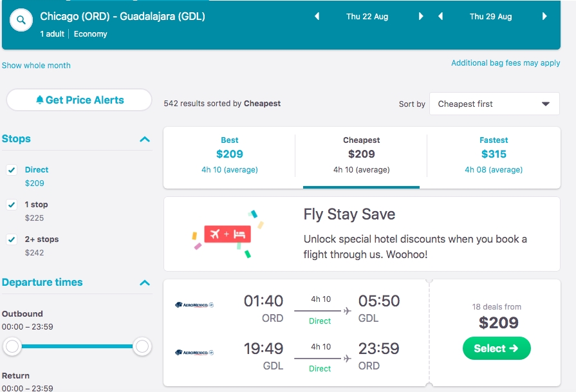Viewport: 576px width, 392px height.
Task: Go to next outbound date arrow
Action: [x=421, y=17]
